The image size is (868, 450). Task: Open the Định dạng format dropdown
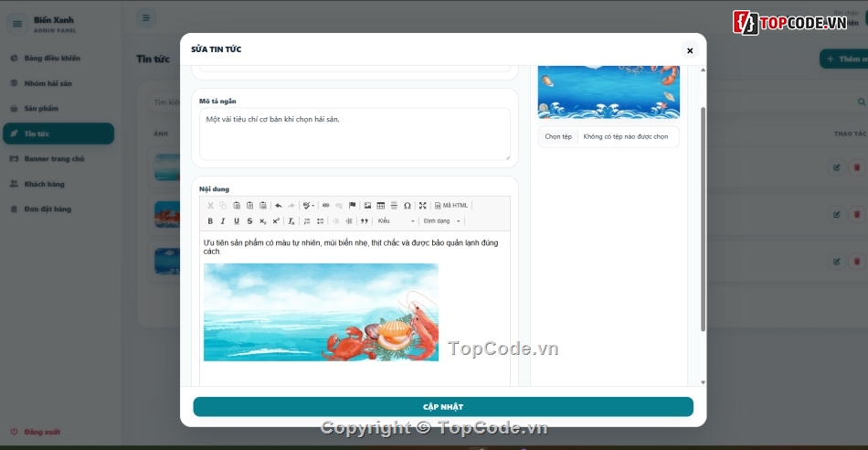[x=441, y=221]
